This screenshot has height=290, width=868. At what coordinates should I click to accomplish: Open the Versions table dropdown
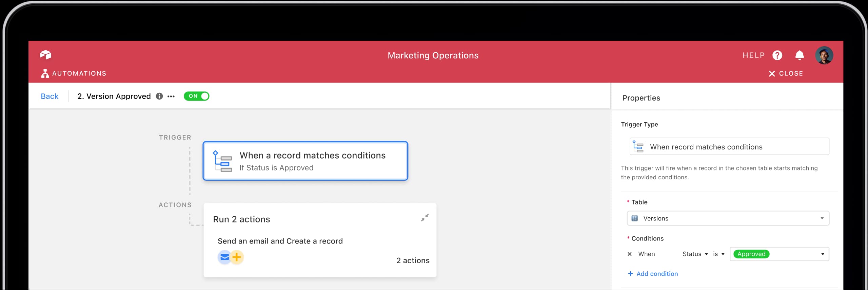(728, 218)
